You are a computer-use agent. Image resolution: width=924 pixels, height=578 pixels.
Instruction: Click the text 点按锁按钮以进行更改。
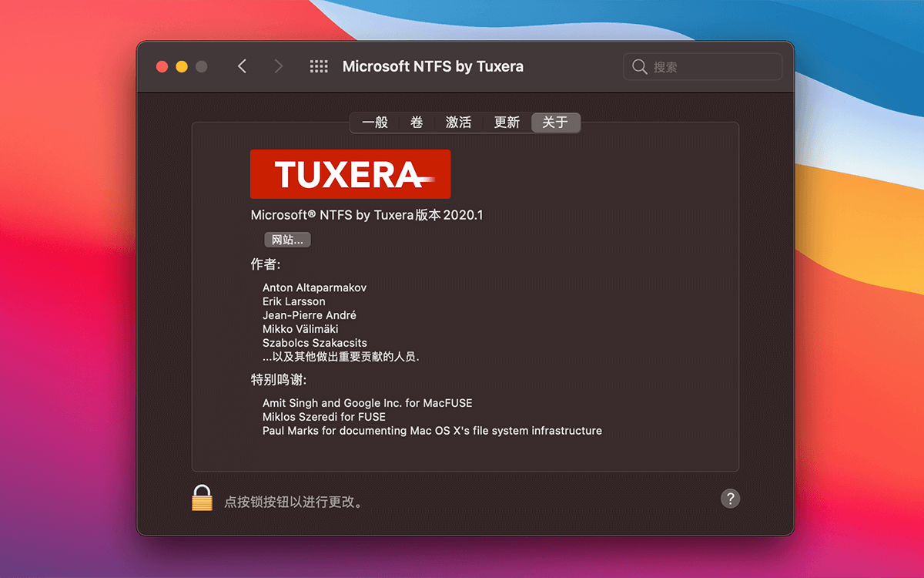pos(293,502)
